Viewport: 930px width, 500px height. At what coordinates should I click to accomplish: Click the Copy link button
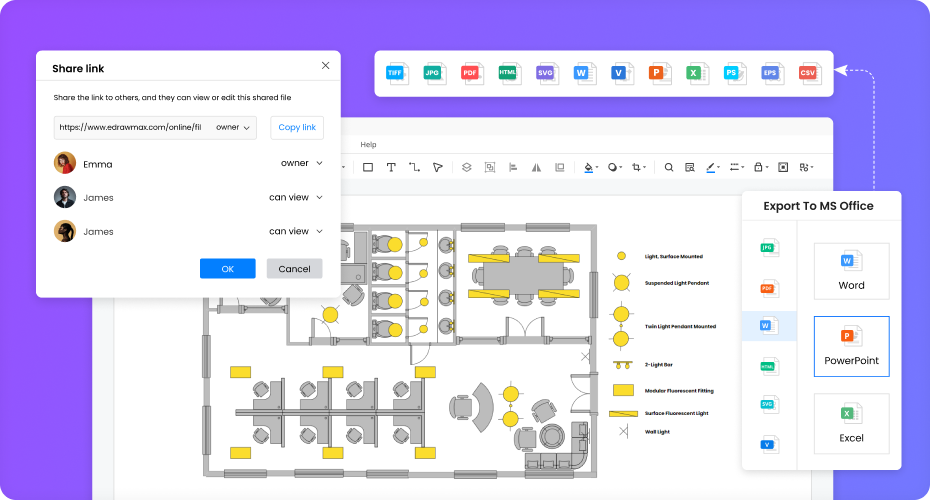pos(297,127)
